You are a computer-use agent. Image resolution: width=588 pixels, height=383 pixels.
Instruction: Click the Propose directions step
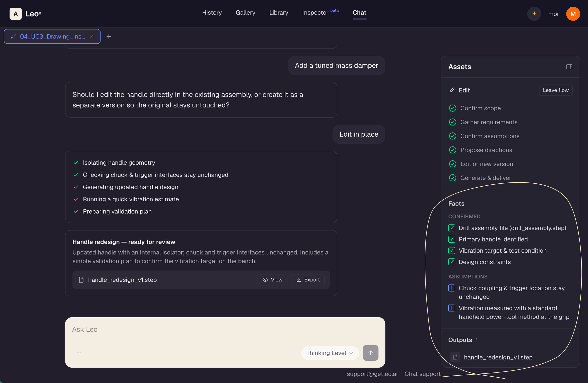pyautogui.click(x=486, y=150)
